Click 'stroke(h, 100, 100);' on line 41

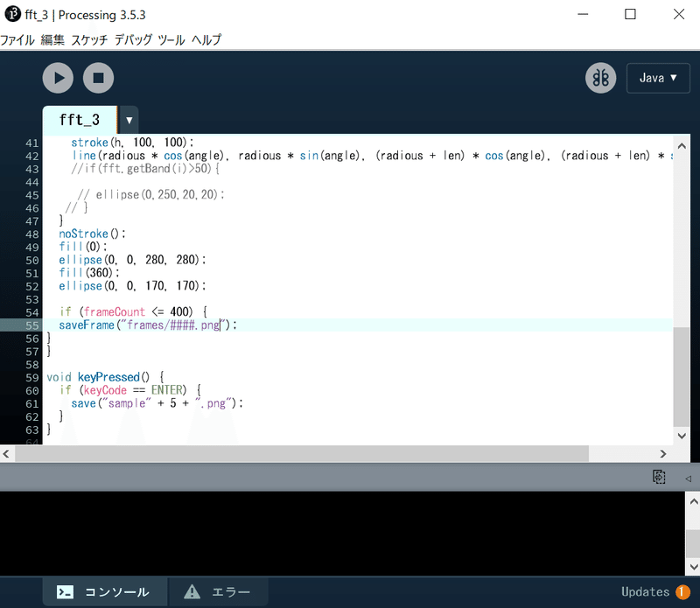(x=132, y=143)
